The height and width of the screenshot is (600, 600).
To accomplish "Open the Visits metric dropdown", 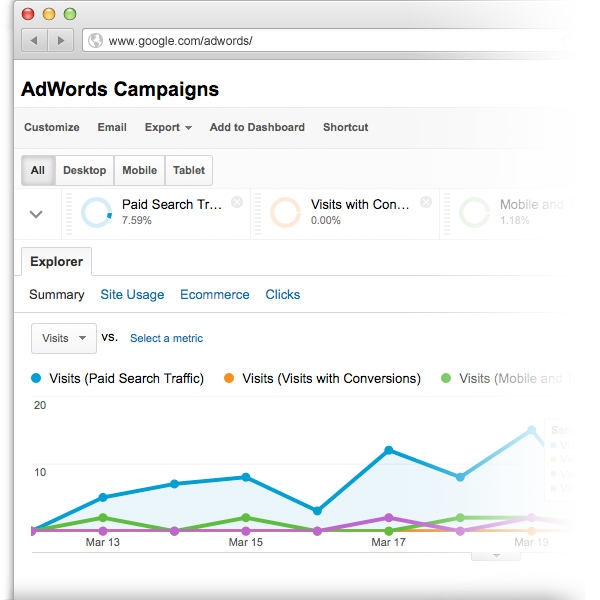I will click(64, 338).
